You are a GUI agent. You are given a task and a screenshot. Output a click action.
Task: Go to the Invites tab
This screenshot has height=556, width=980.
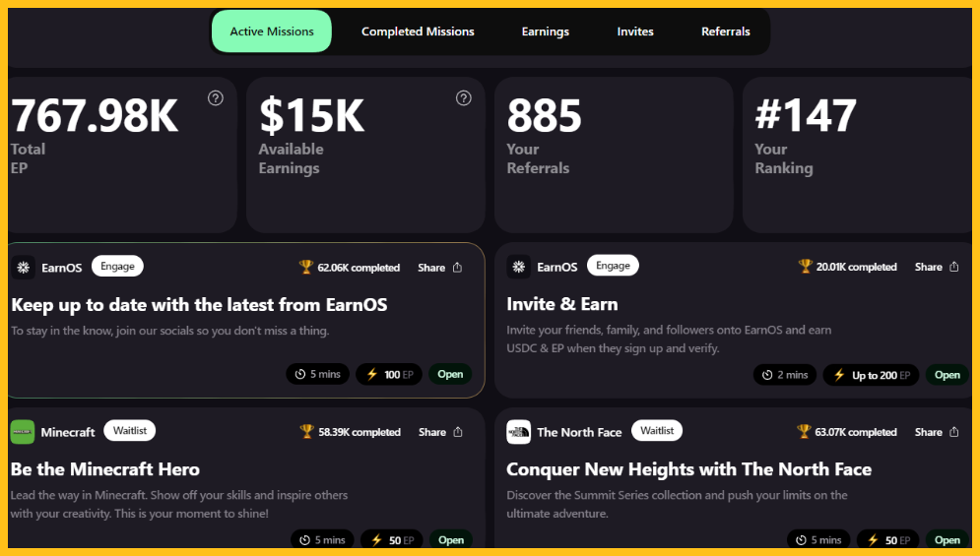click(x=635, y=31)
